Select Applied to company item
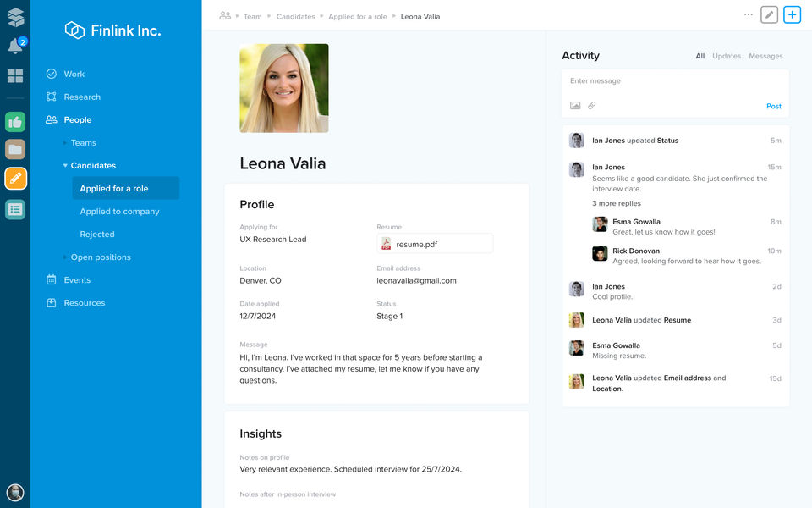This screenshot has height=508, width=812. (119, 212)
